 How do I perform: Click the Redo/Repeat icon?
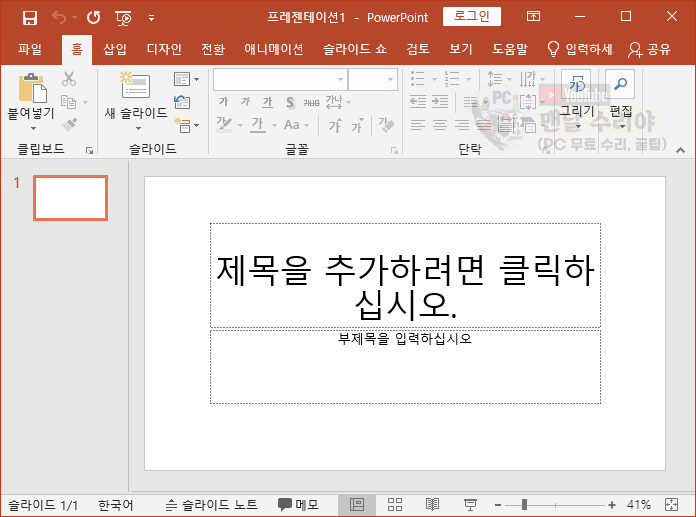click(93, 17)
